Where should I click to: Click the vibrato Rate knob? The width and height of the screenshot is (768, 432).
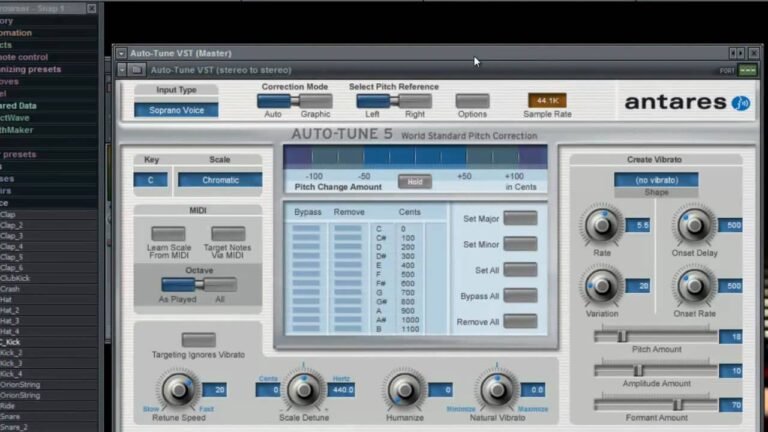point(602,225)
